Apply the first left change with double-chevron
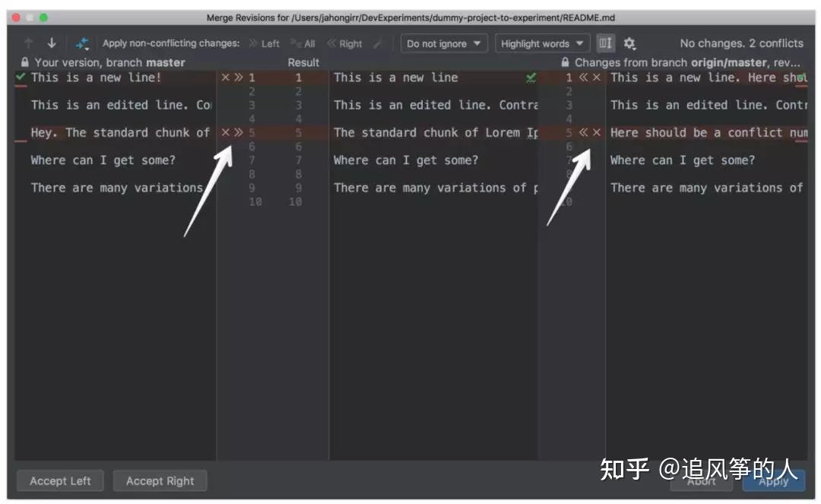The image size is (821, 504). [238, 77]
